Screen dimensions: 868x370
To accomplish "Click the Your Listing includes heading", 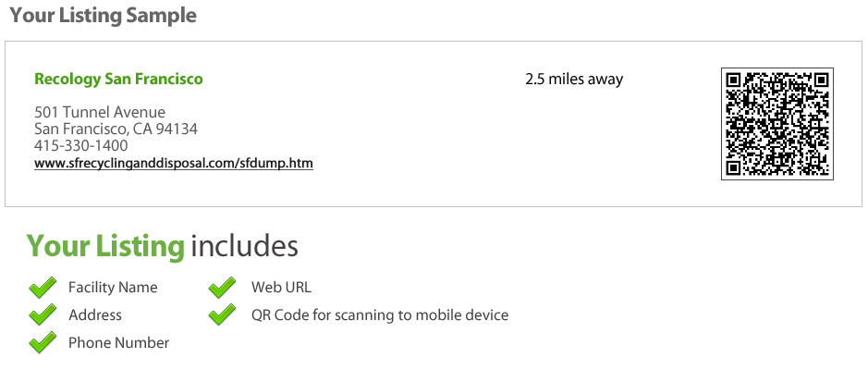I will click(162, 246).
